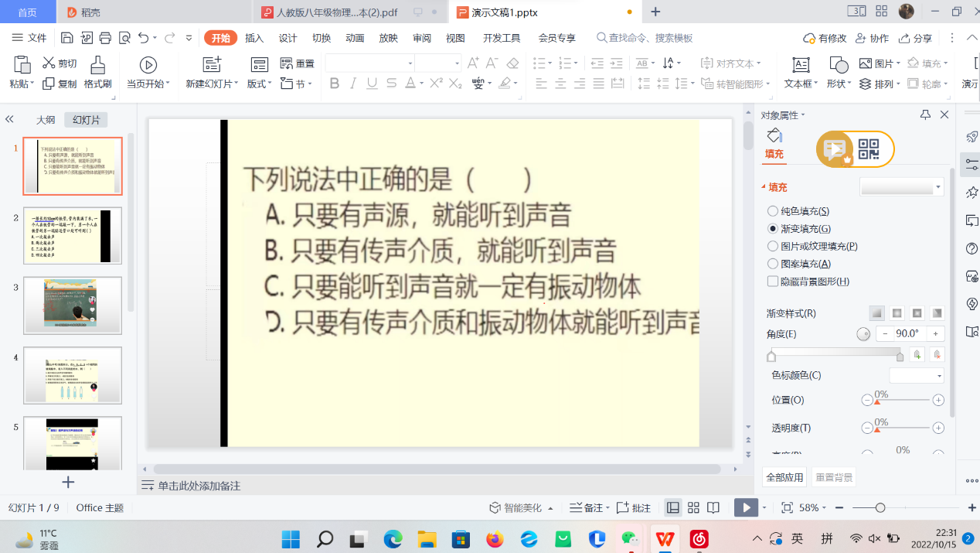Switch to slide sorter view icon
Image resolution: width=980 pixels, height=553 pixels.
(693, 508)
